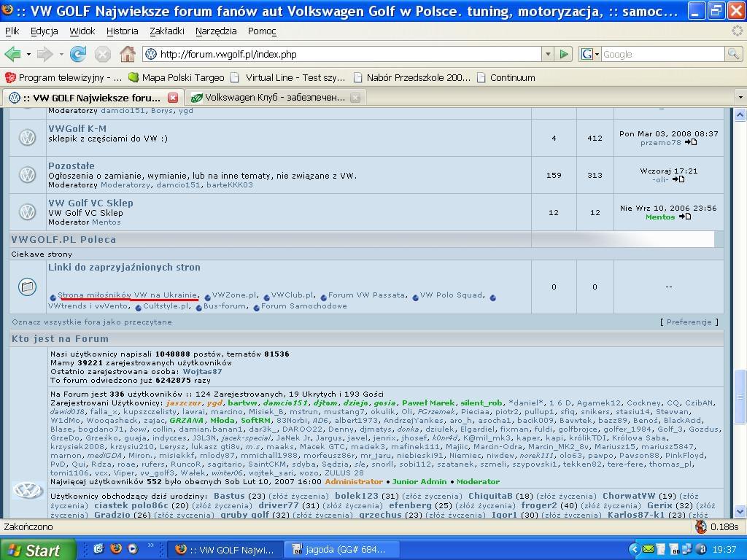747x560 pixels.
Task: Open the back button history dropdown
Action: 28,54
